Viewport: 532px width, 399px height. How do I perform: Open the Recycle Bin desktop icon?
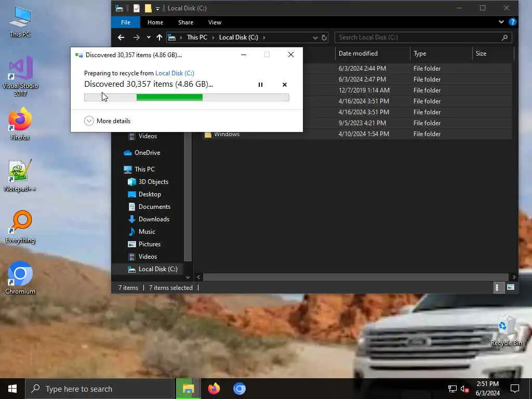point(506,330)
